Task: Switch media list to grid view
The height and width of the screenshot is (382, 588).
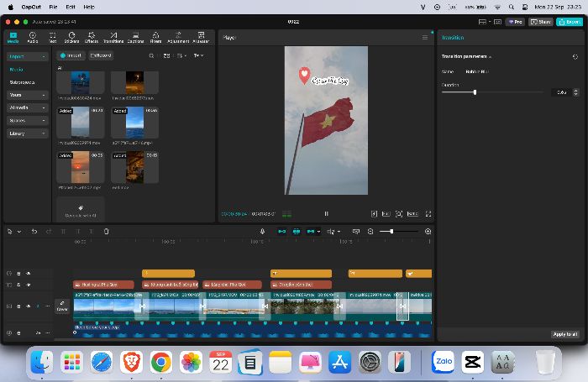Action: tap(167, 55)
